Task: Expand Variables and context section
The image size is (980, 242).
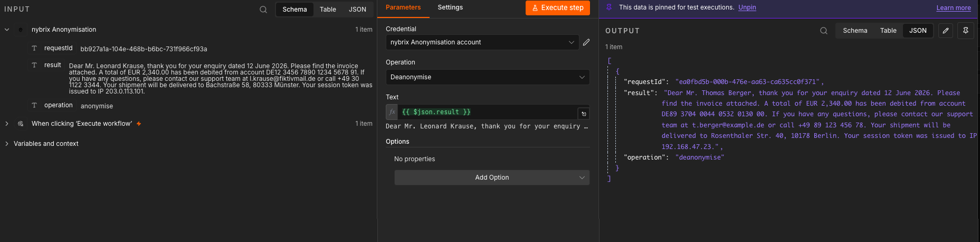Action: [x=7, y=144]
